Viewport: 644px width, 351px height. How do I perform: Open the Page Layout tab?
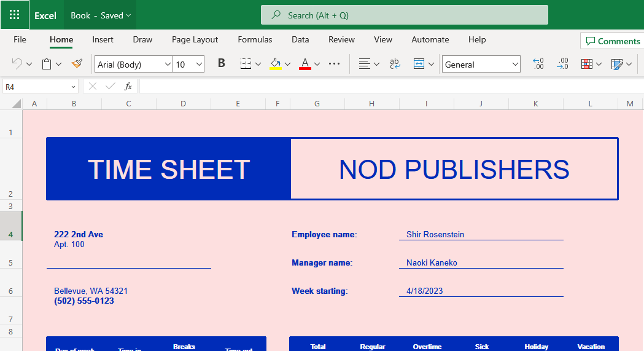pyautogui.click(x=195, y=39)
